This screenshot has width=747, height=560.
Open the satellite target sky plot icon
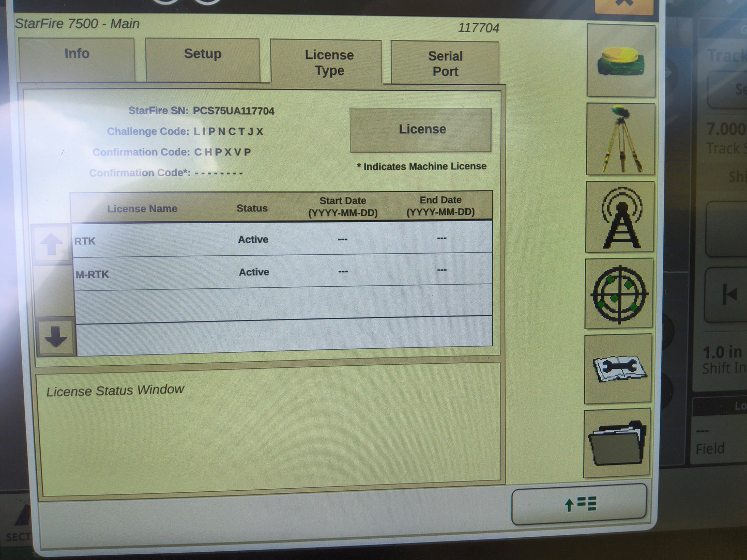click(619, 293)
